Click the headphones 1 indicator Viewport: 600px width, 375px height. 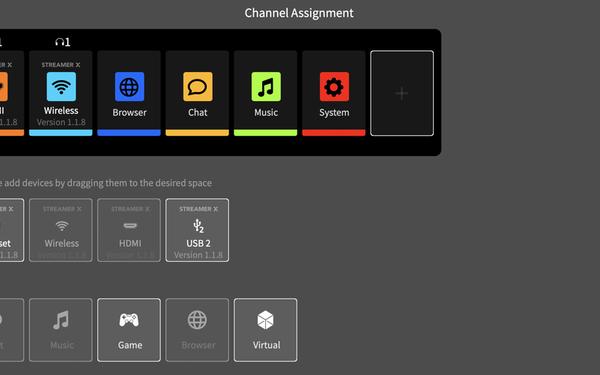click(63, 42)
